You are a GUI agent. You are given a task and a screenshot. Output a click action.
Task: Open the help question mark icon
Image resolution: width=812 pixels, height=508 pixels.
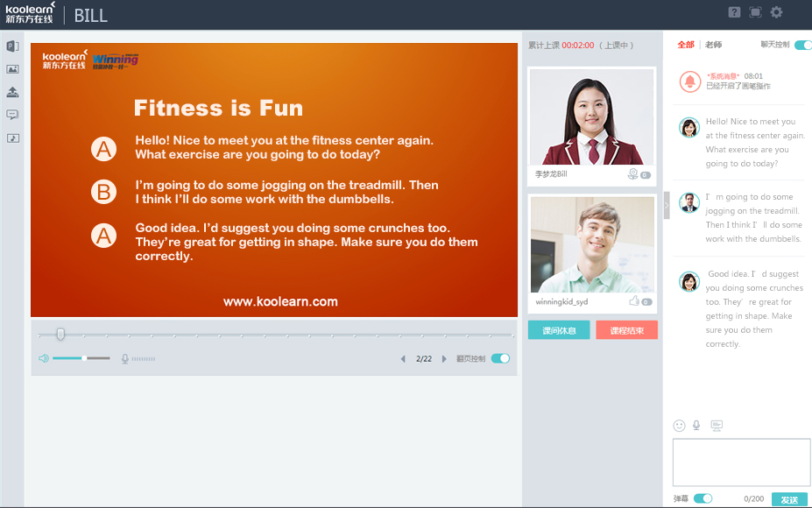tap(734, 12)
